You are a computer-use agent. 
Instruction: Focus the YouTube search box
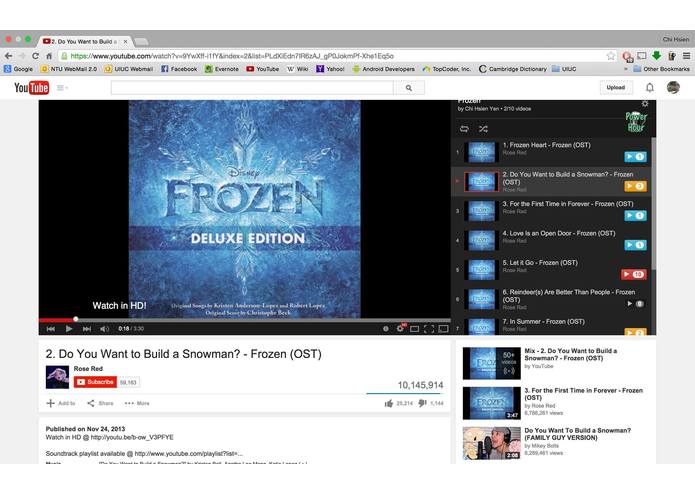click(252, 88)
